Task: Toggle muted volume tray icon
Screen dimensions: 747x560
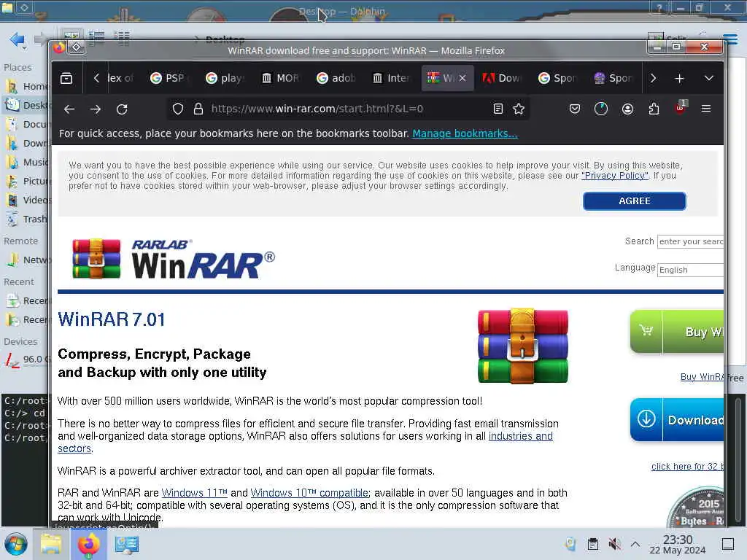Action: pyautogui.click(x=614, y=544)
